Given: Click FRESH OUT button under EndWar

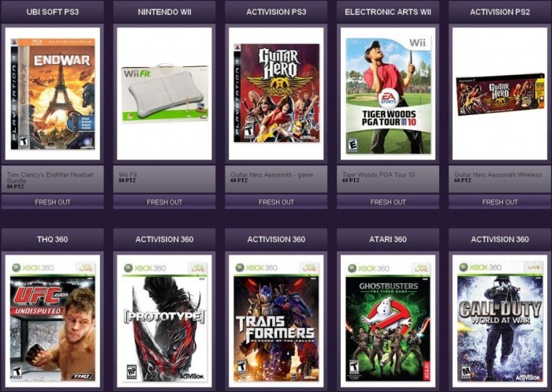Looking at the screenshot, I should [x=53, y=202].
